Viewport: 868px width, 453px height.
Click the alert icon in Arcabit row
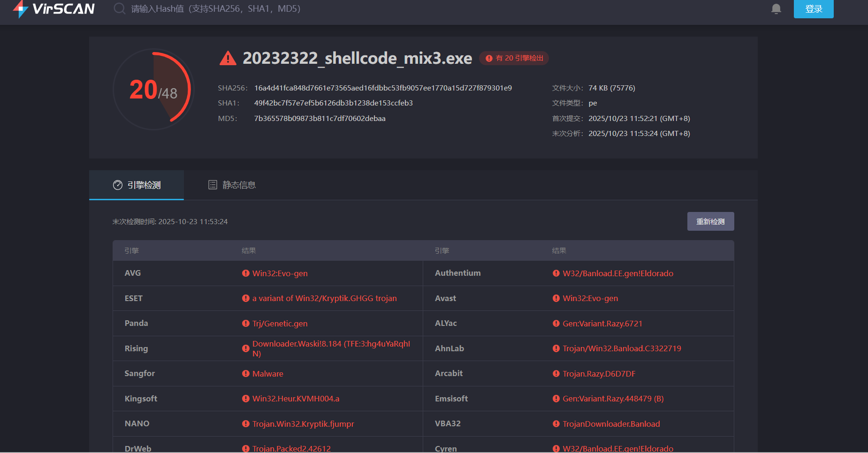[x=556, y=374]
